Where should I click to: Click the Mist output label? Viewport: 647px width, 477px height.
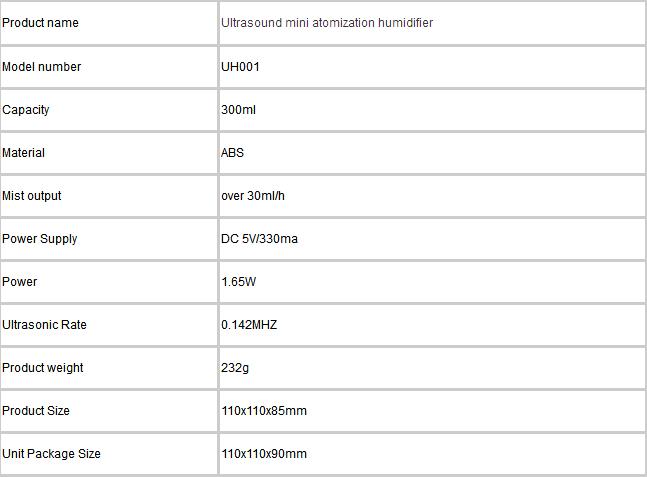pos(31,196)
